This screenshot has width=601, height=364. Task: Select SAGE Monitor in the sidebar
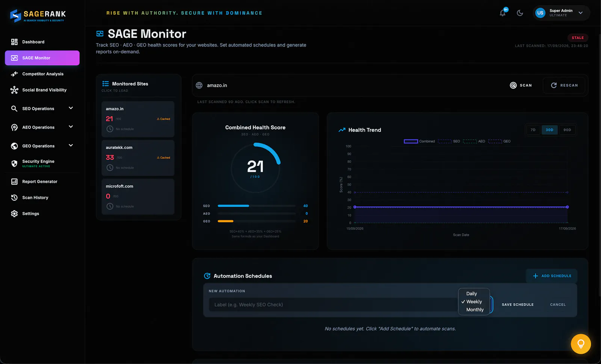click(x=42, y=58)
